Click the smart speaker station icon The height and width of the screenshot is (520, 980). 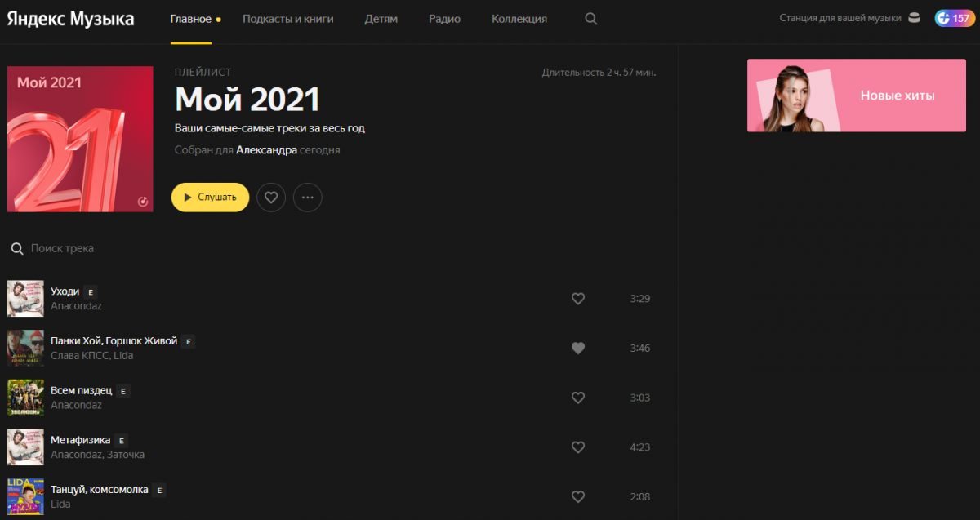point(914,18)
